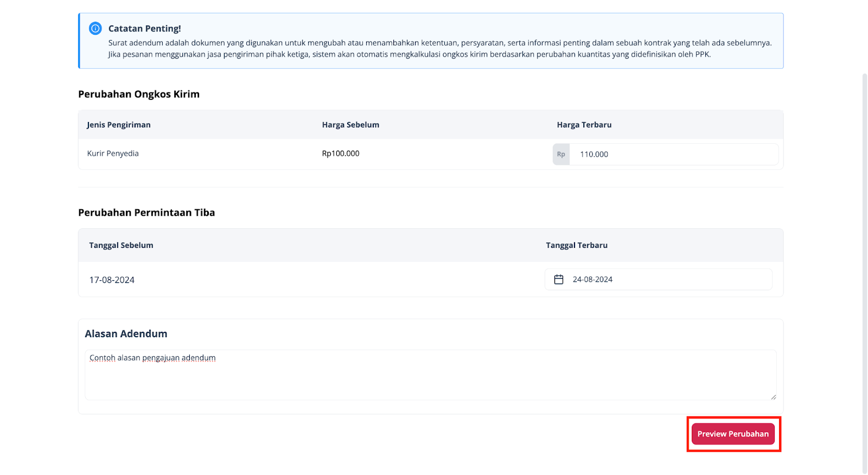Click the blue info icon beside Catatan Penting
Image resolution: width=868 pixels, height=475 pixels.
[x=95, y=28]
